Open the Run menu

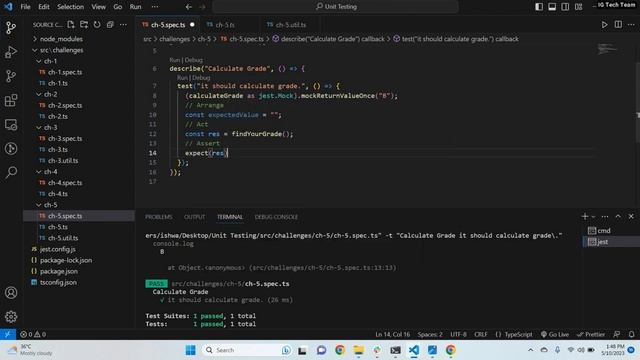[136, 7]
